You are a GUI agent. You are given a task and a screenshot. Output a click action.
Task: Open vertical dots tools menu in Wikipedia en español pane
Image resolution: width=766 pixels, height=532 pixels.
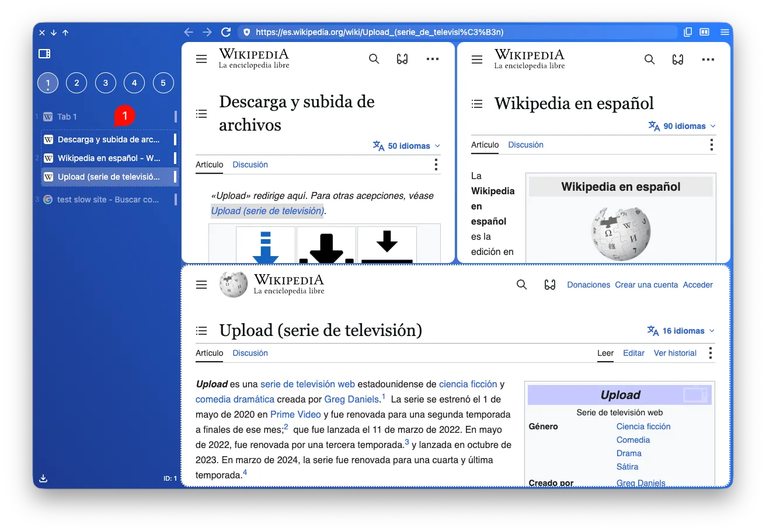coord(712,145)
